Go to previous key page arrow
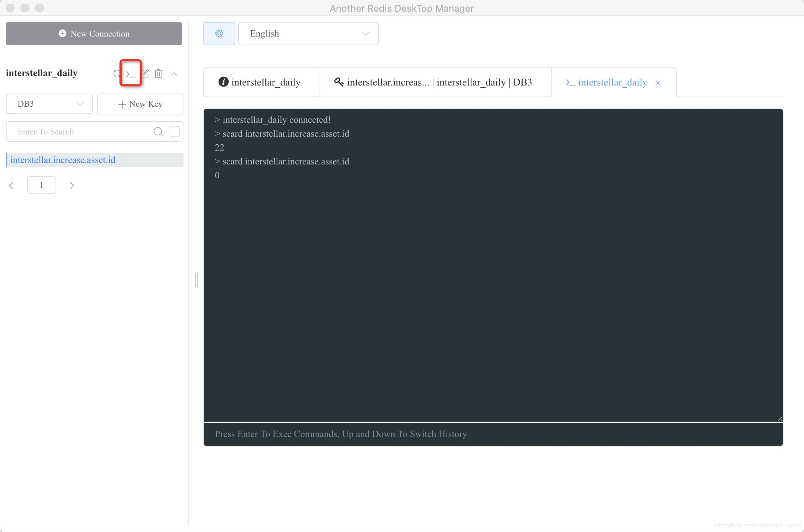Image resolution: width=804 pixels, height=532 pixels. pyautogui.click(x=11, y=186)
